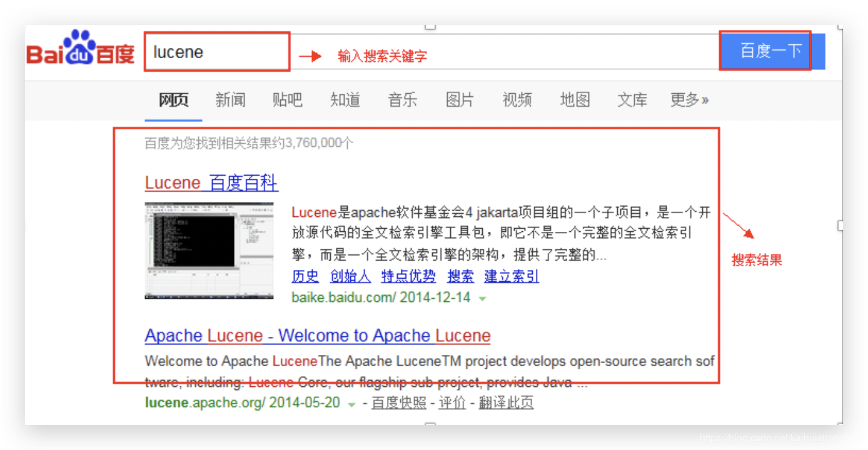Open the Lucene 百度百科 result link
This screenshot has width=868, height=450.
[x=211, y=182]
